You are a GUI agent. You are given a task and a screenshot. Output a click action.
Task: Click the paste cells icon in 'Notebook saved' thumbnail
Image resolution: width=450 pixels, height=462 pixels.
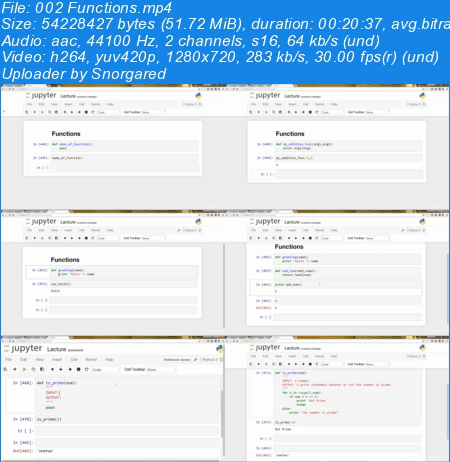coord(42,369)
